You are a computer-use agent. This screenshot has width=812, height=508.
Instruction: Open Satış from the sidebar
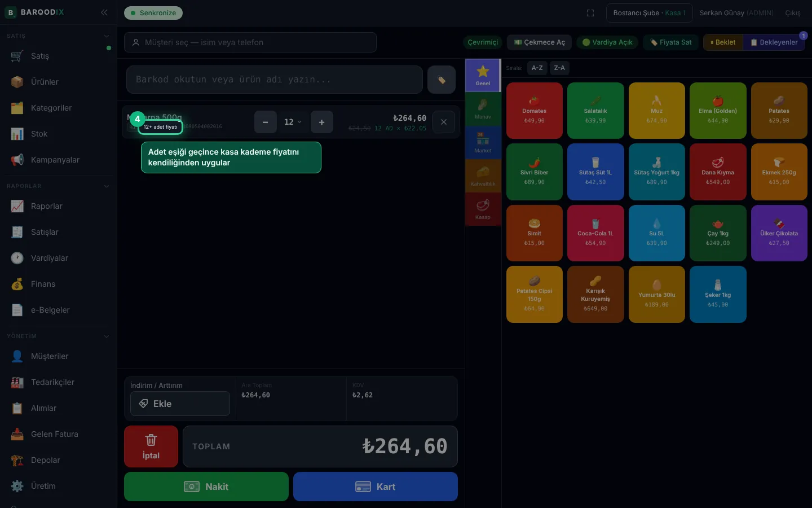pyautogui.click(x=59, y=56)
